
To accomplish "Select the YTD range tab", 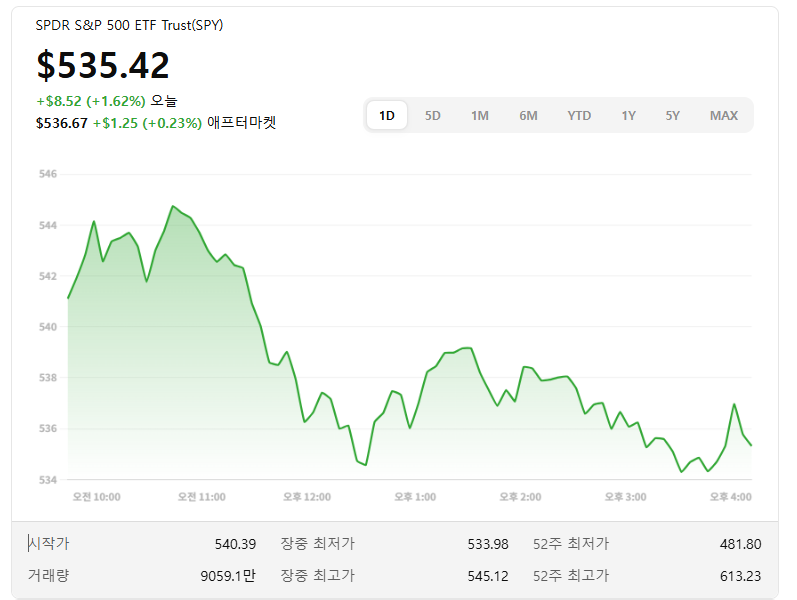I will pos(579,115).
